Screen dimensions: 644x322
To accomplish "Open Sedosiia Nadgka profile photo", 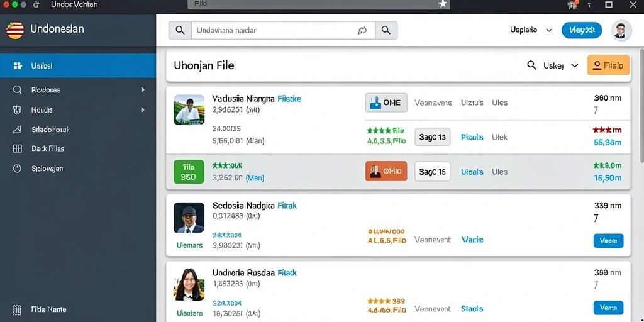I will tap(189, 218).
